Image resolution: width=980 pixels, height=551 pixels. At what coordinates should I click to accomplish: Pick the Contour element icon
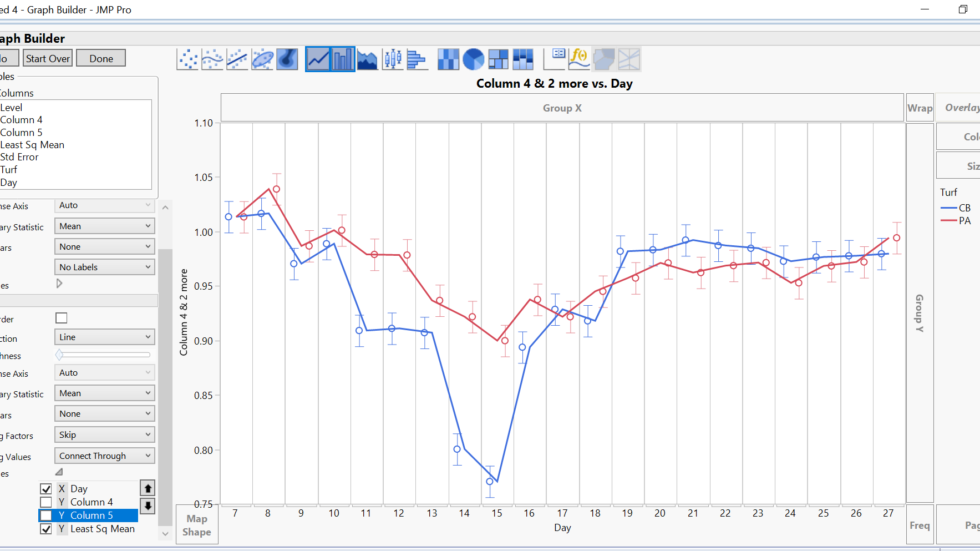(x=287, y=59)
